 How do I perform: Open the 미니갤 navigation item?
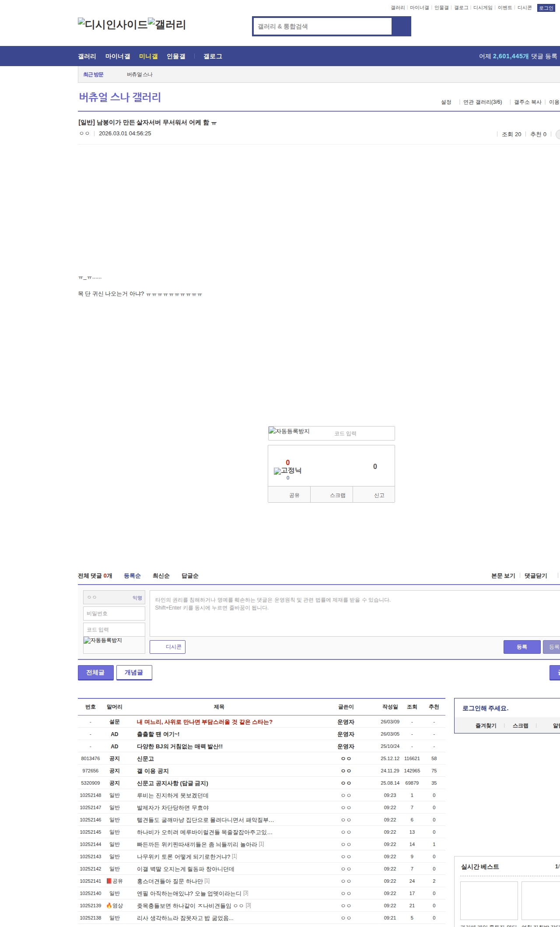(148, 56)
